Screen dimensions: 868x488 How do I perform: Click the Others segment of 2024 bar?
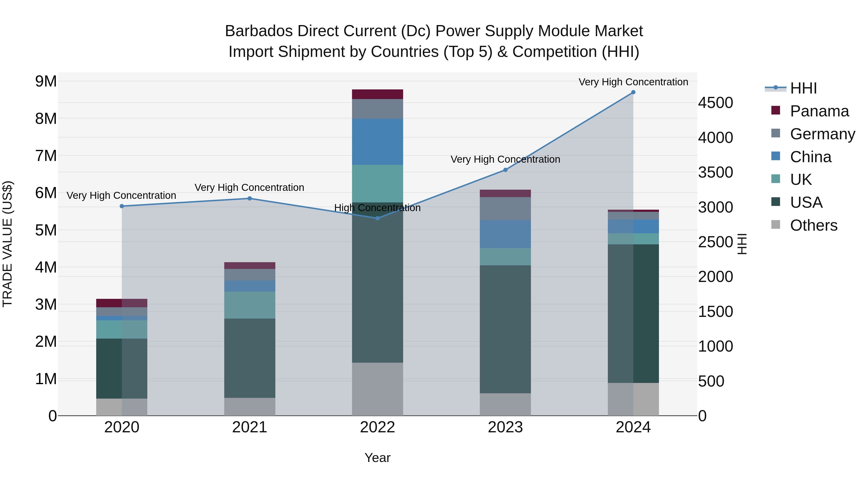[633, 399]
